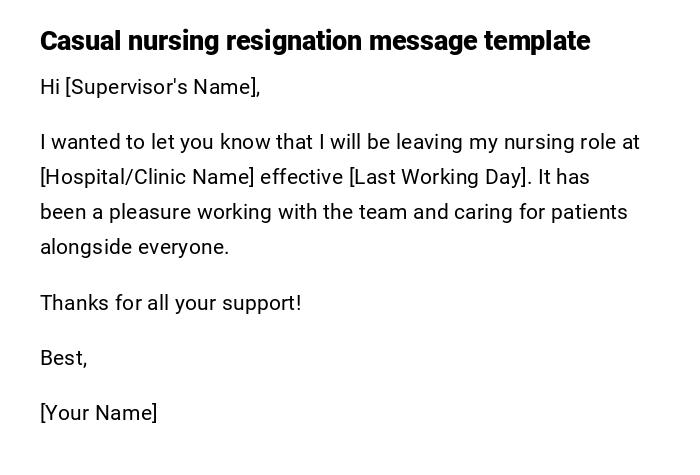Click the word 'Hi' in the greeting
This screenshot has width=700, height=475.
50,87
